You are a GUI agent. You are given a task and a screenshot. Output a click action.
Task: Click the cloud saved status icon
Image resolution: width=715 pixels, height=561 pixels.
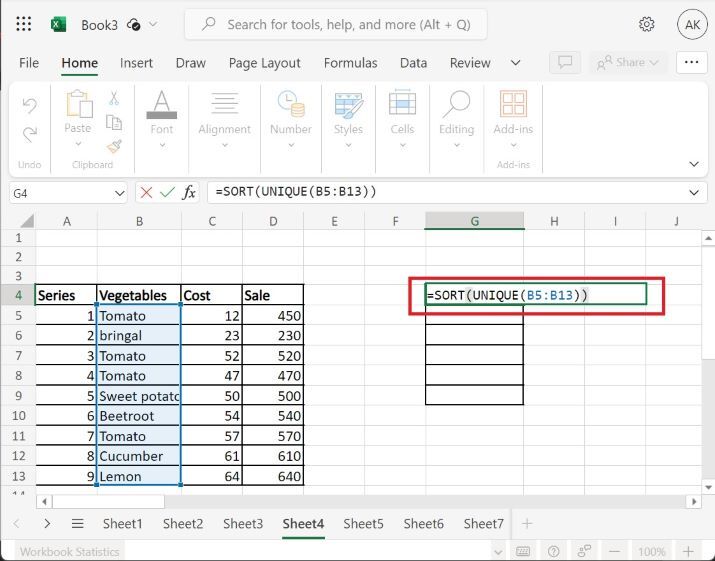click(x=134, y=24)
